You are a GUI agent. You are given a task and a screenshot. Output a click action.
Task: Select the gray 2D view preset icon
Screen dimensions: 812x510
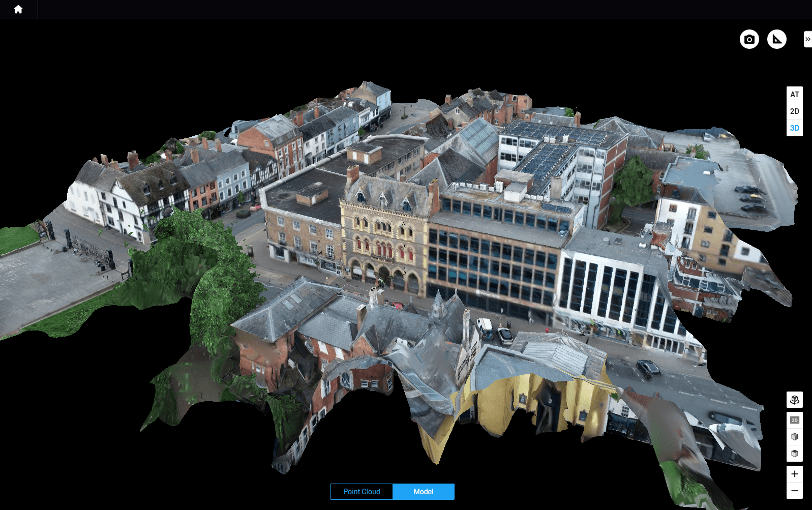(x=794, y=420)
